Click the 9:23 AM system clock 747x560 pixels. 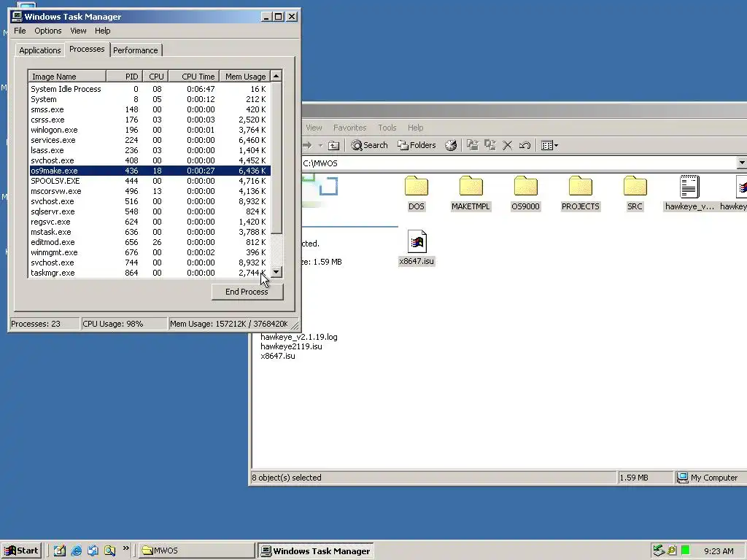[719, 551]
